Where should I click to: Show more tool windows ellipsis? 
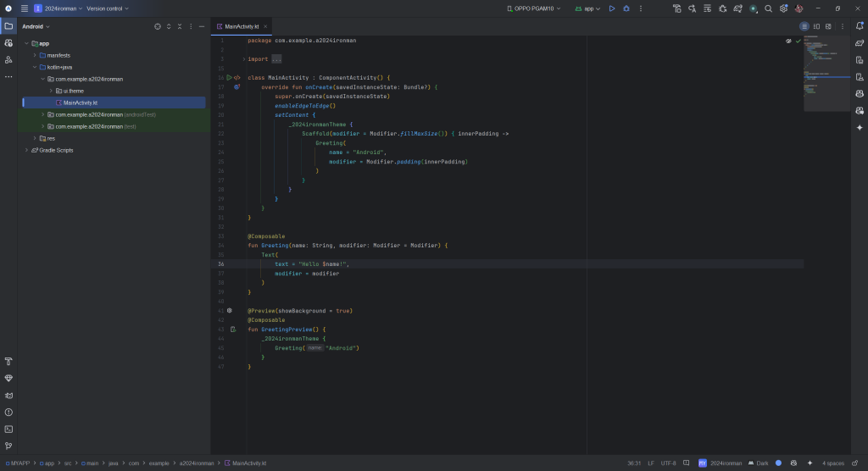click(8, 76)
